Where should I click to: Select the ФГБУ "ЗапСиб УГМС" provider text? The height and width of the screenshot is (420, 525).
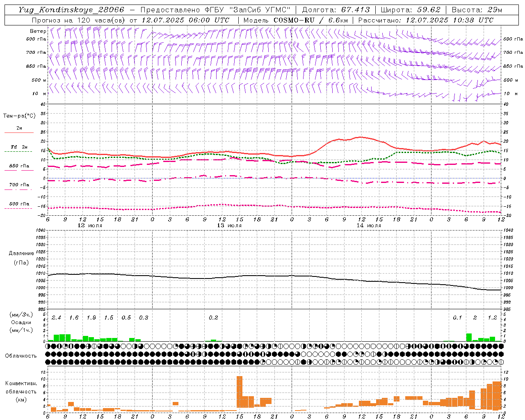247,10
